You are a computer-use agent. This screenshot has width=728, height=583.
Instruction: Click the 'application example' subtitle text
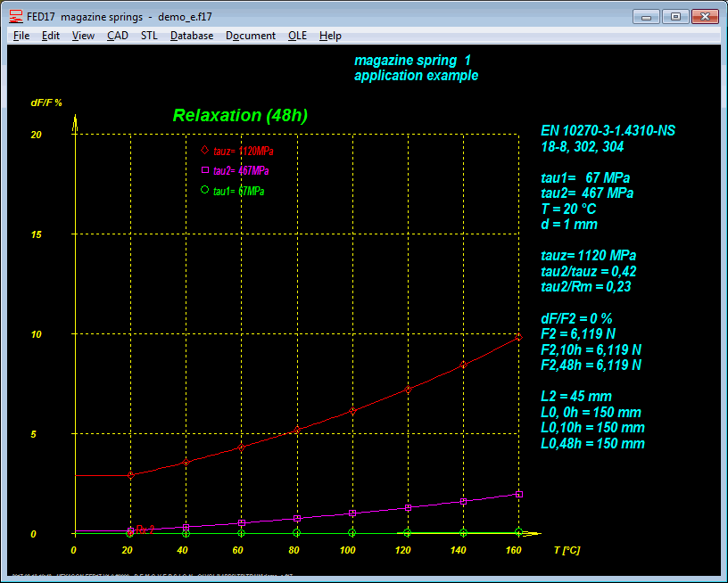click(x=416, y=76)
